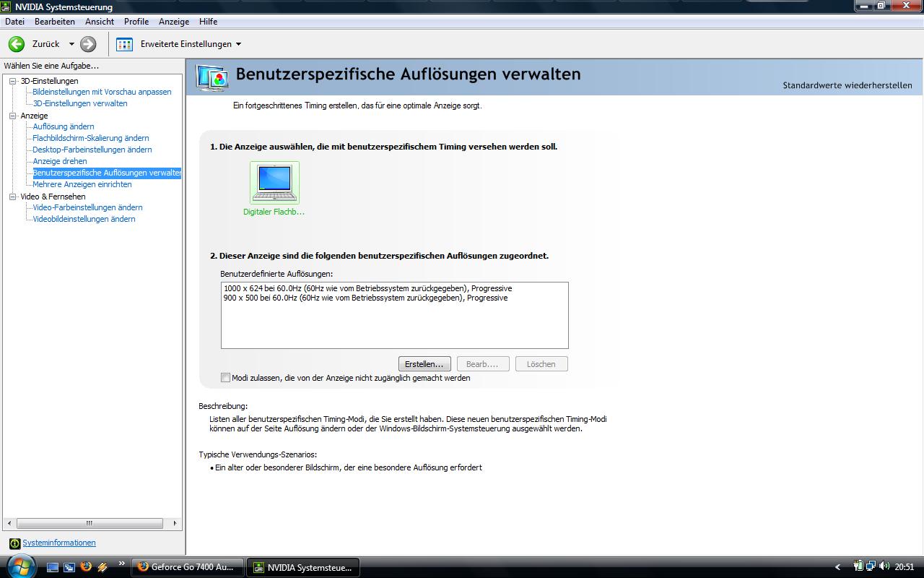Open the Erweiterte Einstellungen dropdown arrow
This screenshot has width=924, height=578.
click(x=239, y=44)
